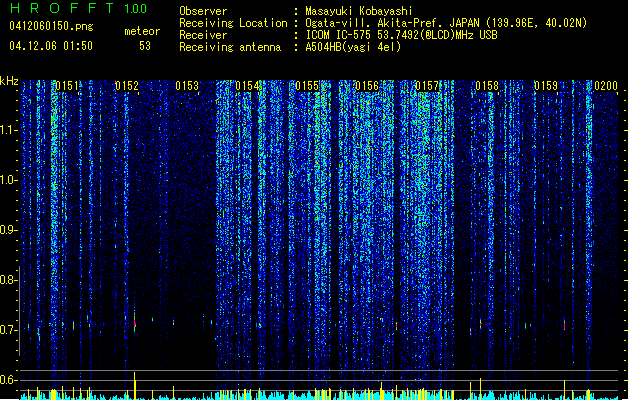The image size is (629, 400).
Task: Click the 0.6 kHz frequency tick label
Action: (9, 380)
